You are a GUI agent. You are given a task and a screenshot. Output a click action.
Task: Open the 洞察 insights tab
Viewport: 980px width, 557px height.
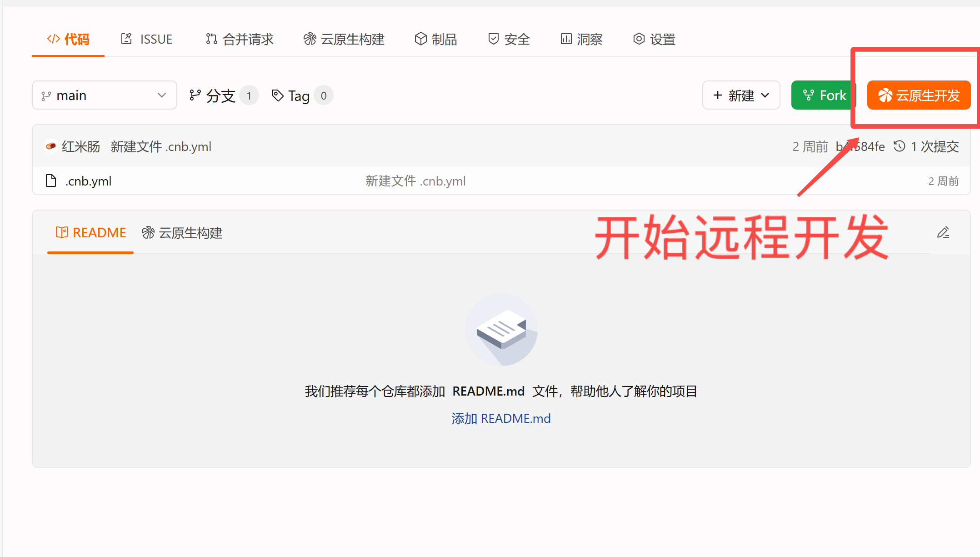pyautogui.click(x=581, y=40)
